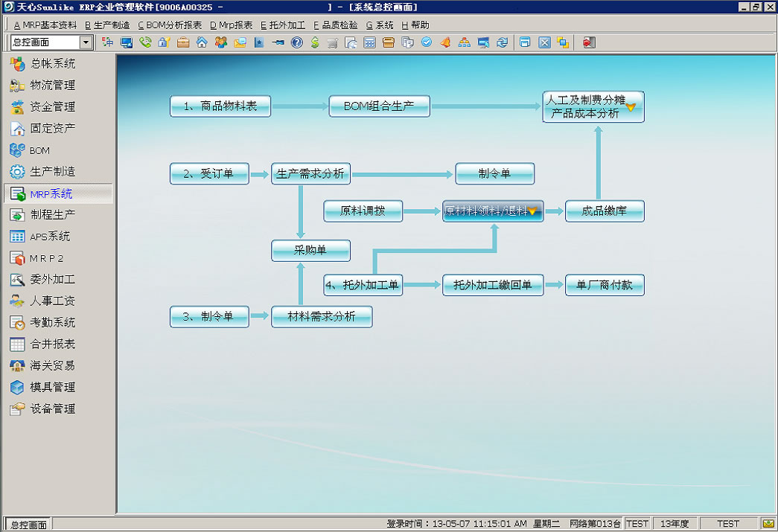Click the blue help question mark icon
This screenshot has width=778, height=532.
point(296,42)
